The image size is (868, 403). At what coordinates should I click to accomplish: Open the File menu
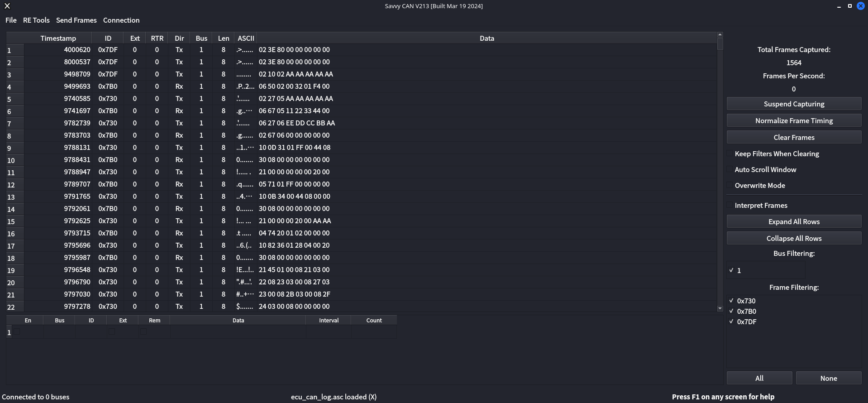coord(11,20)
